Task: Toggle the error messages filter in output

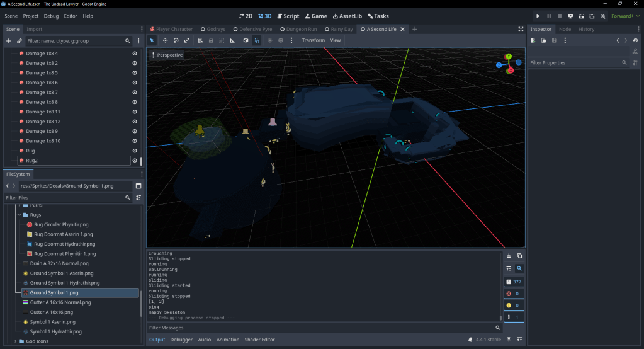Action: 514,294
